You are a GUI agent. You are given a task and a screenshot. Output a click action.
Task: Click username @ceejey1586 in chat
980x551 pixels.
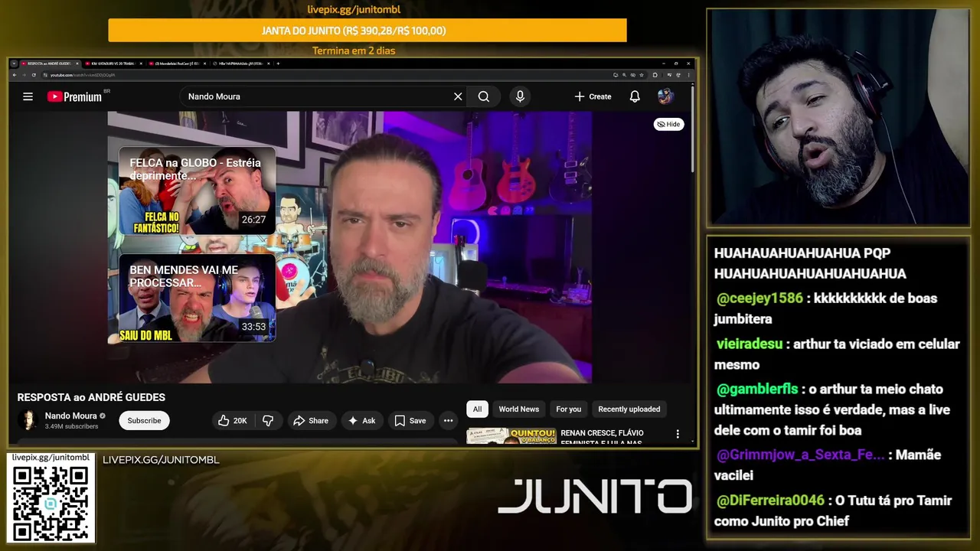pos(759,298)
